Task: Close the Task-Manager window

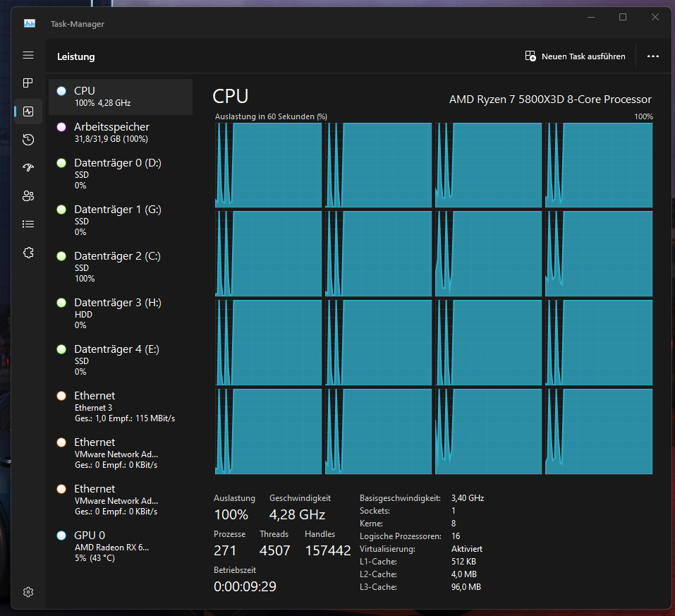Action: click(x=655, y=17)
